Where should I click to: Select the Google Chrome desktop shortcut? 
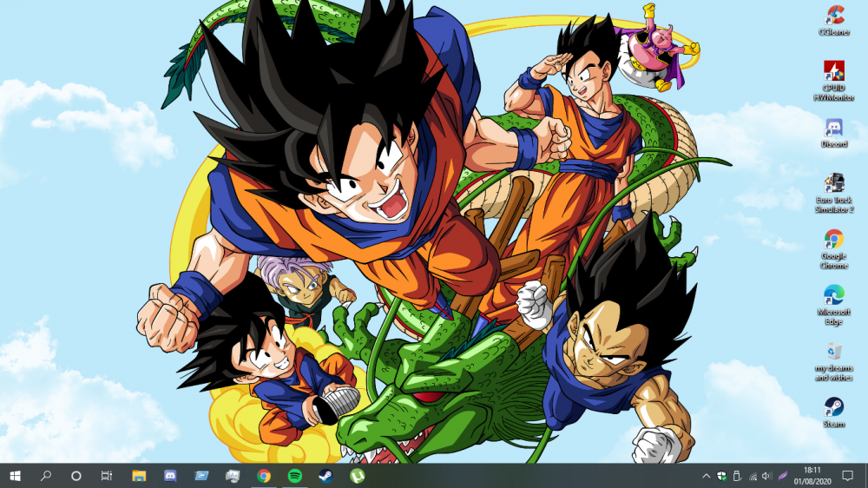[x=833, y=249]
